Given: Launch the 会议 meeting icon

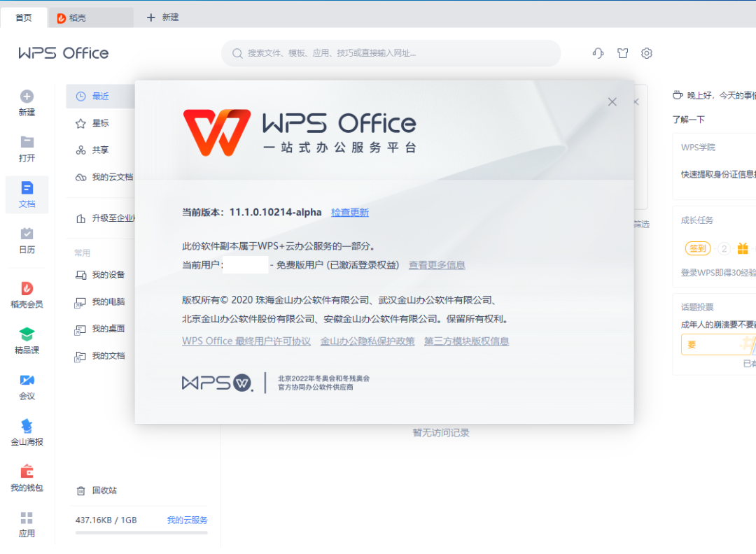Looking at the screenshot, I should coord(27,380).
